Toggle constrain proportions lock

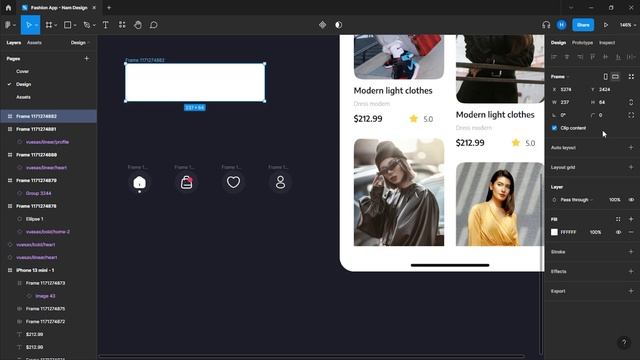point(631,102)
